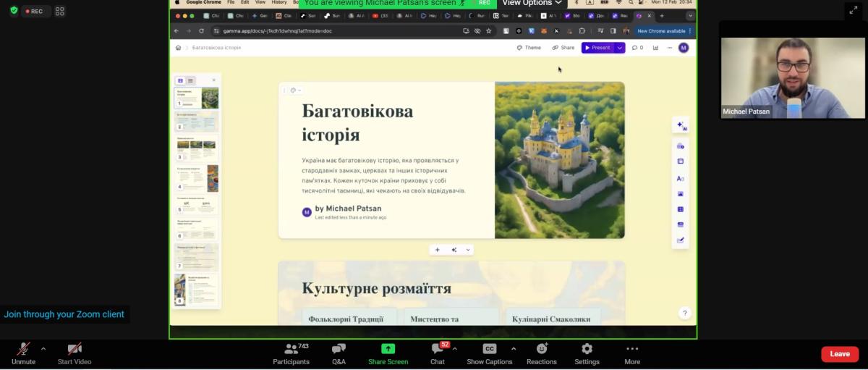Open the Q&A window

tap(339, 353)
